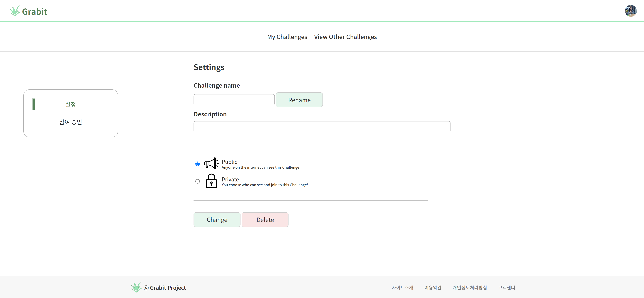Click the Change button
Image resolution: width=644 pixels, height=298 pixels.
(217, 219)
